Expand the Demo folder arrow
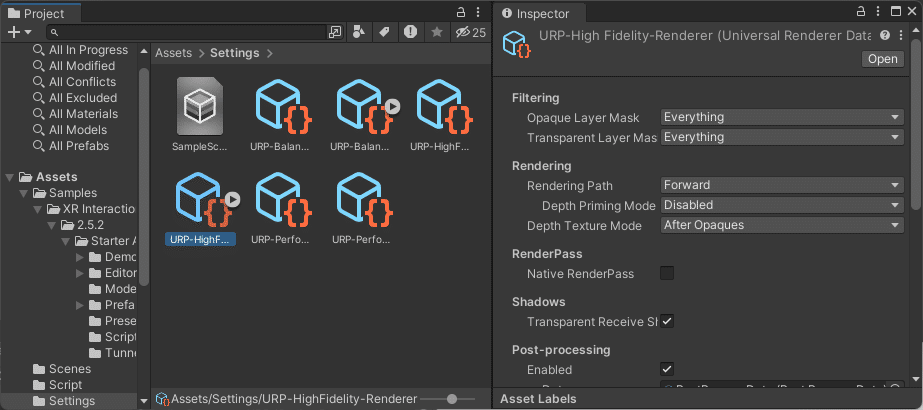Screen dimensions: 923x410 point(80,257)
